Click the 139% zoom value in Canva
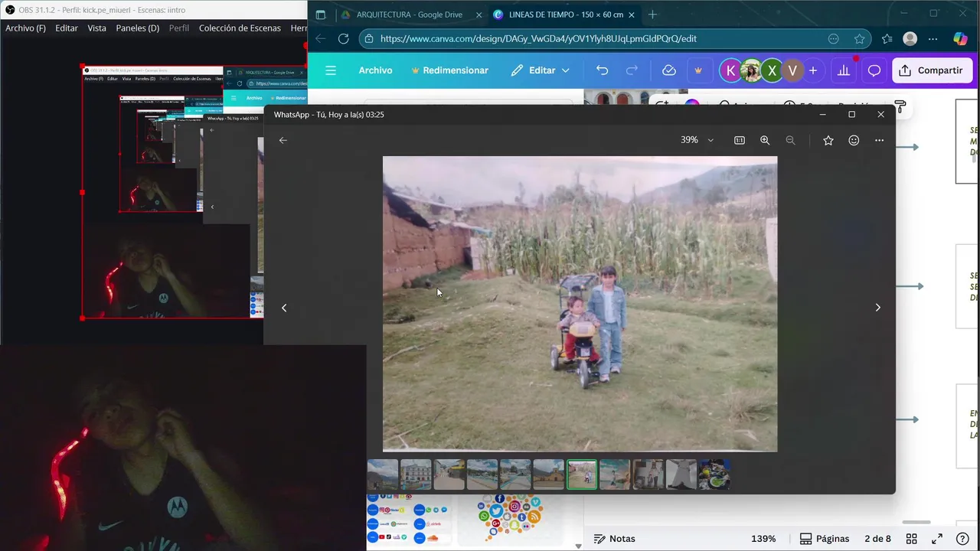The image size is (980, 551). tap(763, 539)
